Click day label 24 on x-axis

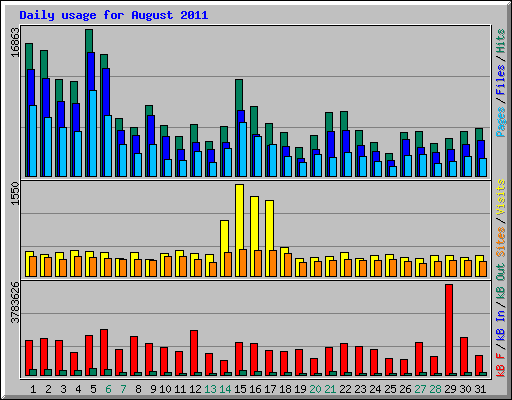coord(375,389)
